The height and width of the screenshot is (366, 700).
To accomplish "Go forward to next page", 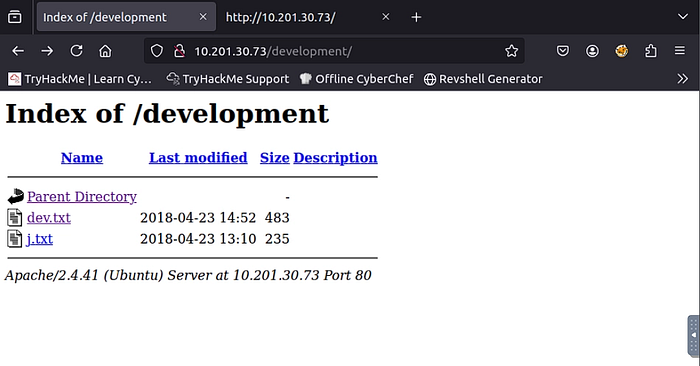I will point(47,51).
